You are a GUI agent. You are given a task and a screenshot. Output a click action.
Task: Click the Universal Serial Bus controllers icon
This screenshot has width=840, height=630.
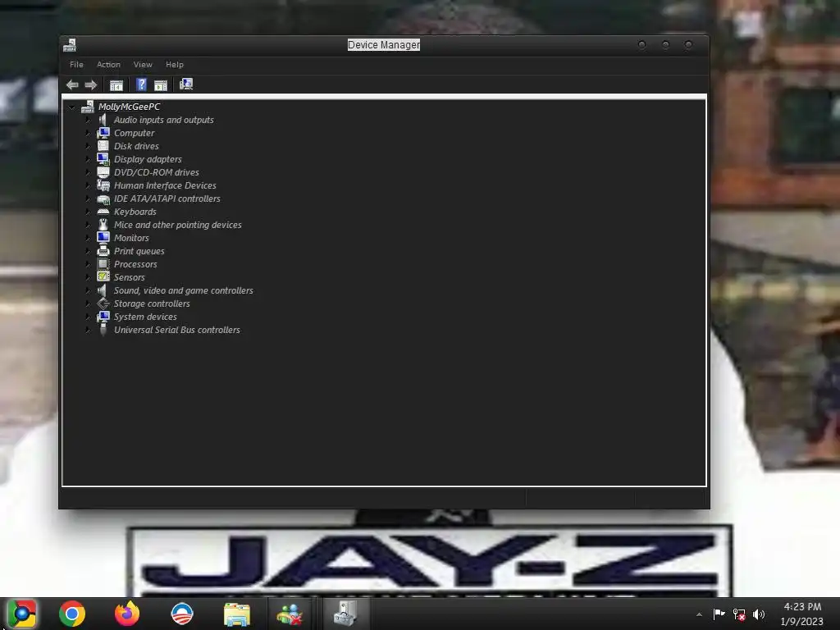[x=103, y=330]
